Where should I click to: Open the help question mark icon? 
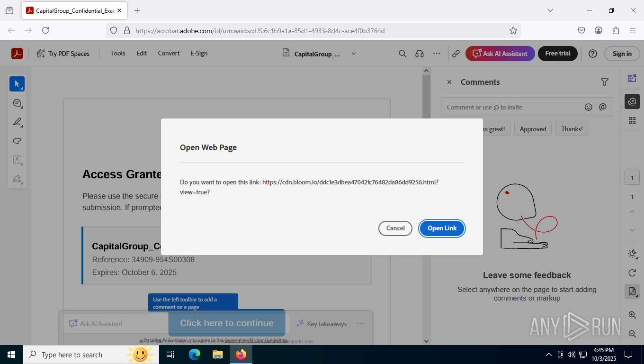coord(592,54)
